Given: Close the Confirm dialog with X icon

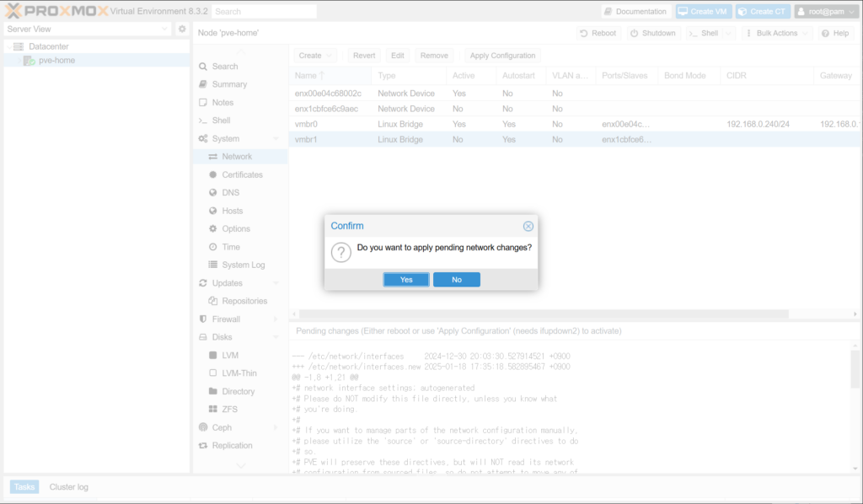Looking at the screenshot, I should point(528,226).
